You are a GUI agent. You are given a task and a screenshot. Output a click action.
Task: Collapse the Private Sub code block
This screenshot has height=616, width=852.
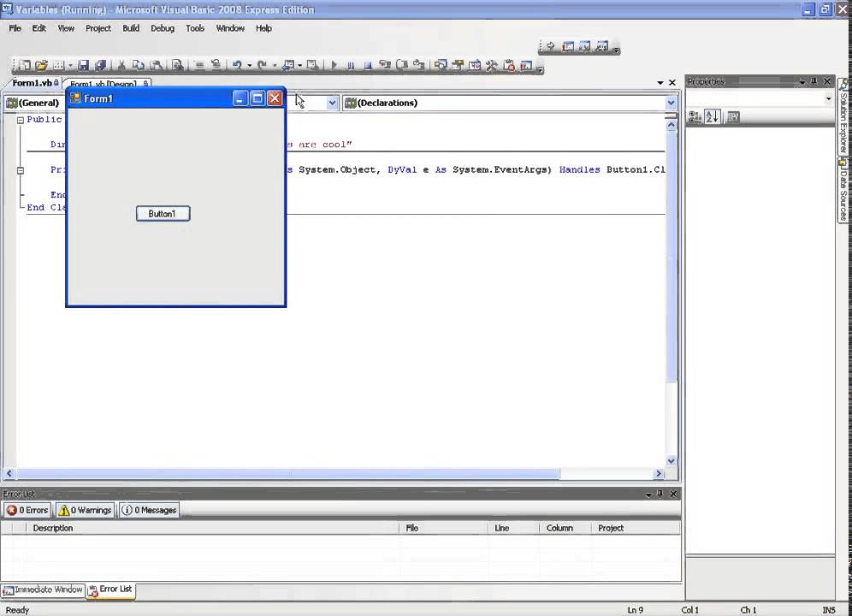click(x=21, y=170)
